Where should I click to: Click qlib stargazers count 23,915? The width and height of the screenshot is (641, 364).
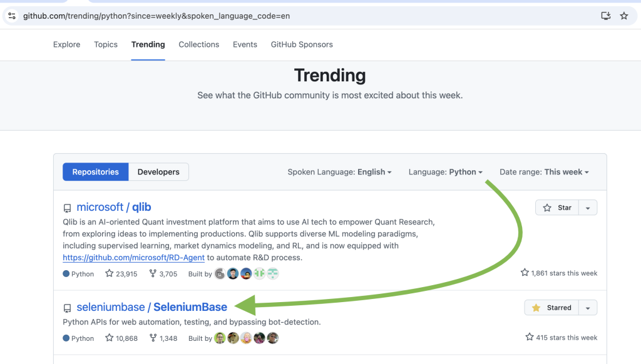121,274
